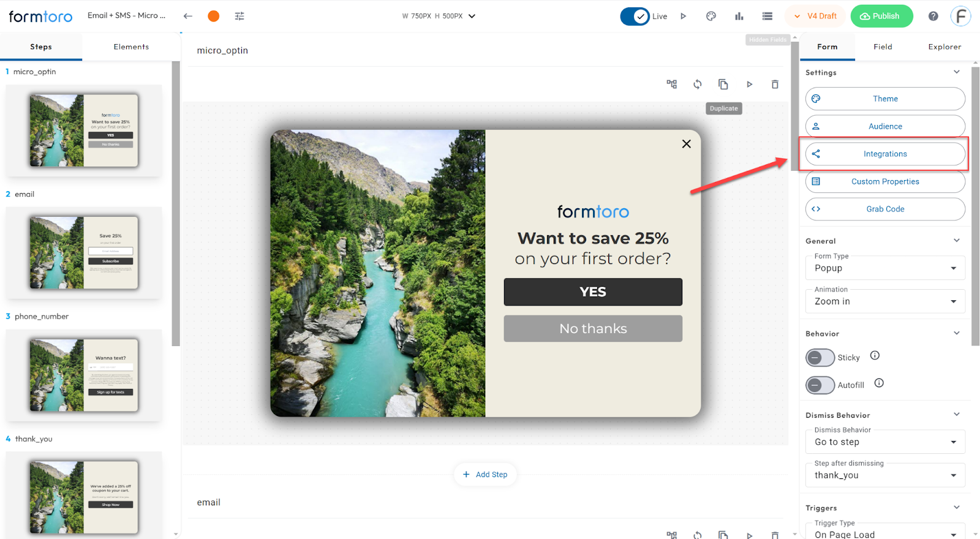Select the thank_you step thumbnail
The image size is (980, 539).
[84, 497]
